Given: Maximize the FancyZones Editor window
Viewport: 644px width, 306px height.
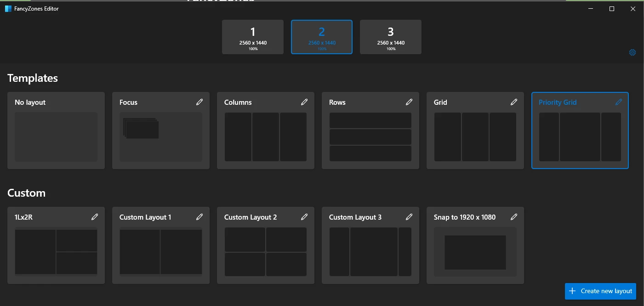Looking at the screenshot, I should tap(612, 9).
